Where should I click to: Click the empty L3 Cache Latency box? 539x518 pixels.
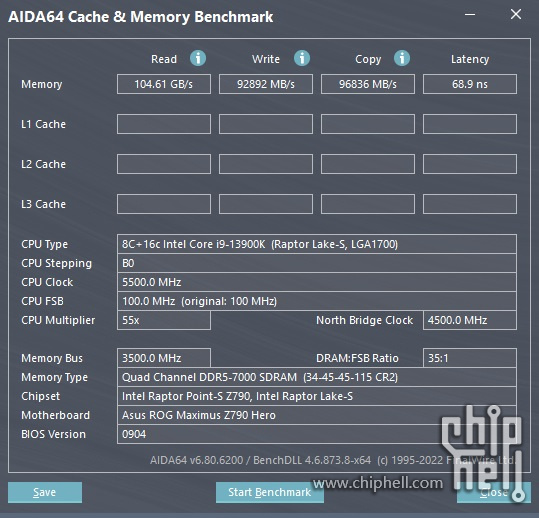[x=470, y=204]
